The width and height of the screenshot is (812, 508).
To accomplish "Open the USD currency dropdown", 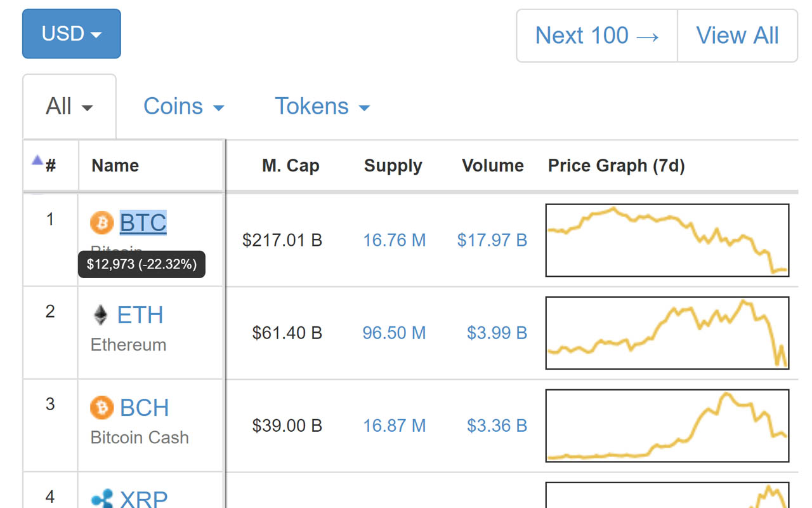I will tap(72, 34).
